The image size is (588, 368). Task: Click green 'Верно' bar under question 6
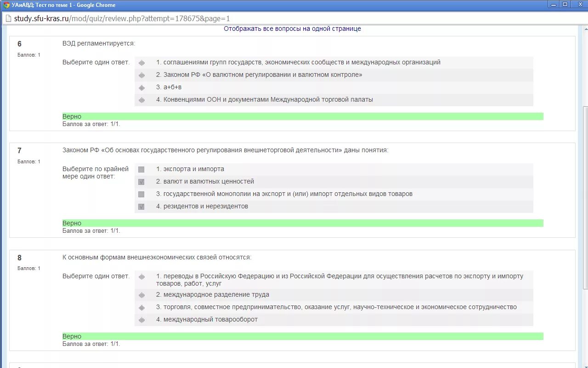(x=303, y=116)
